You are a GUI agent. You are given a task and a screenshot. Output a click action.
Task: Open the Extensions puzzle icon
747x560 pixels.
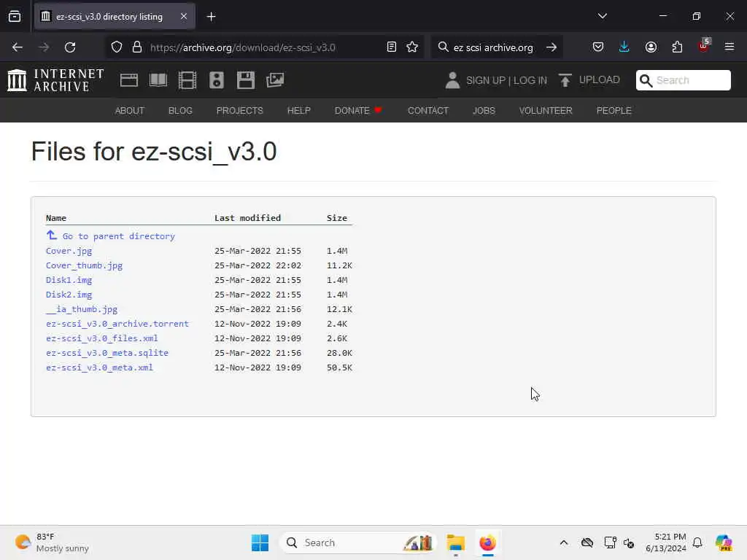(x=677, y=47)
